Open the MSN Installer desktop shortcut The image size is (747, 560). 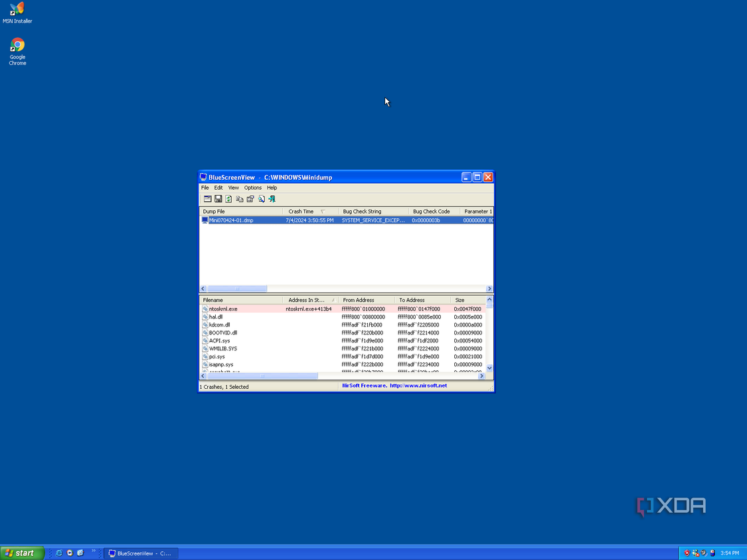[x=17, y=13]
